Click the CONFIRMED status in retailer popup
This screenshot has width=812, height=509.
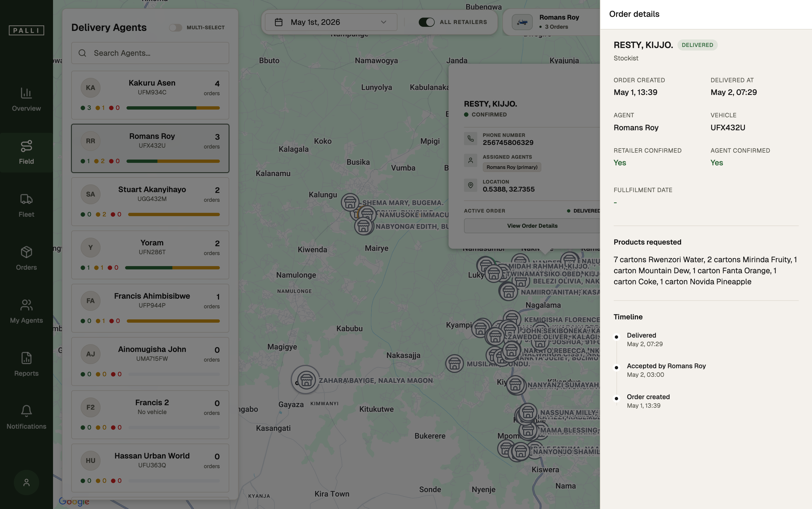[x=485, y=115]
